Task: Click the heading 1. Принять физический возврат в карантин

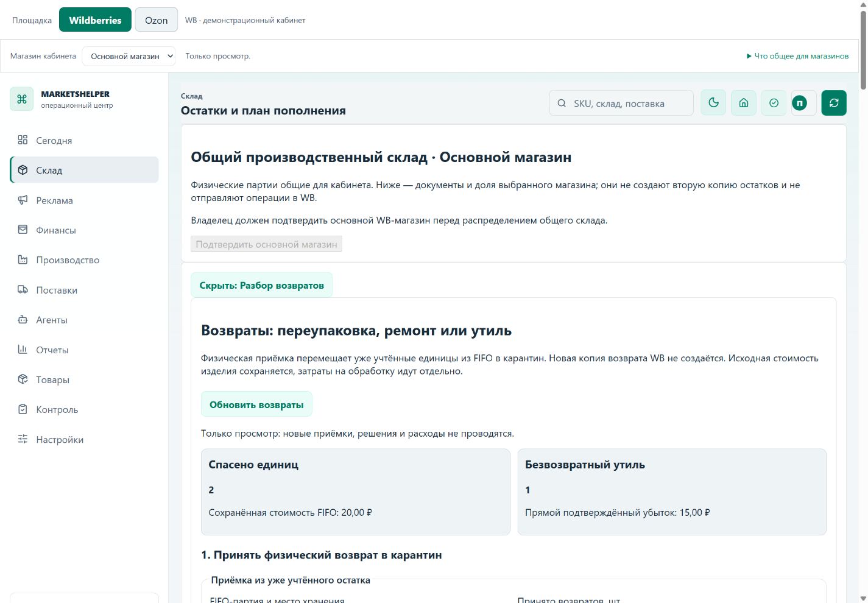Action: pos(322,555)
